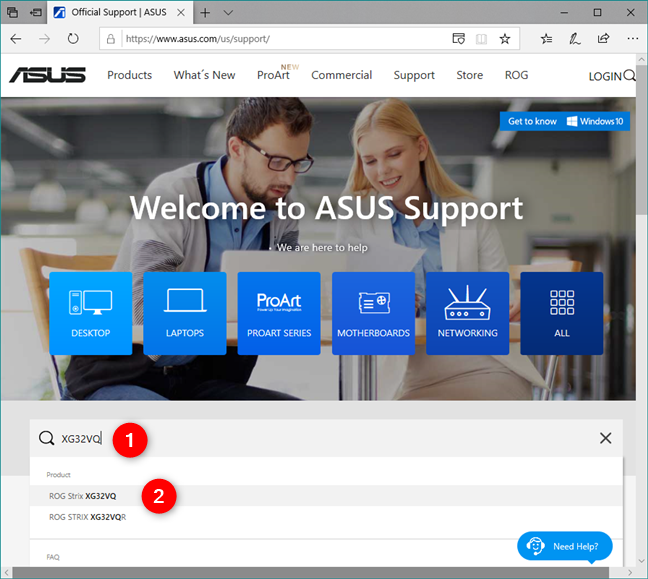The height and width of the screenshot is (579, 648).
Task: Clear the search with the X button
Action: [605, 438]
